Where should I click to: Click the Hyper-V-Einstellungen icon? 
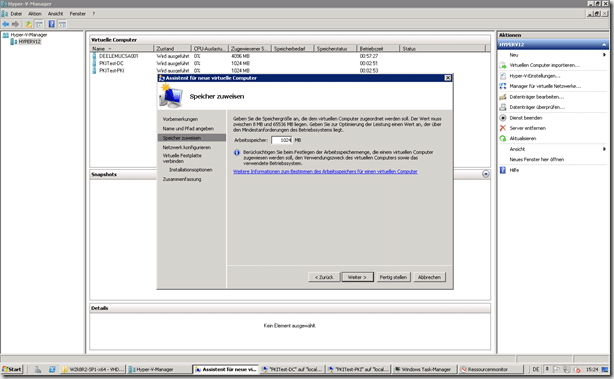tap(503, 76)
